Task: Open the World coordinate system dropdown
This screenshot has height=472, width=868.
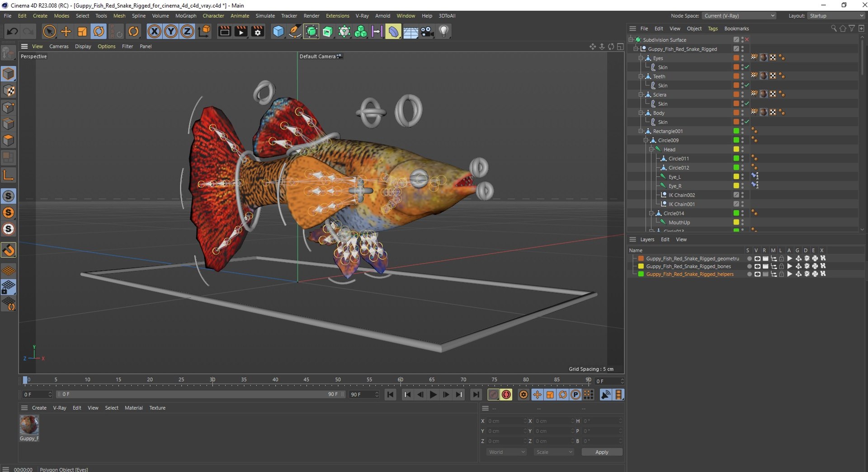Action: pyautogui.click(x=507, y=452)
